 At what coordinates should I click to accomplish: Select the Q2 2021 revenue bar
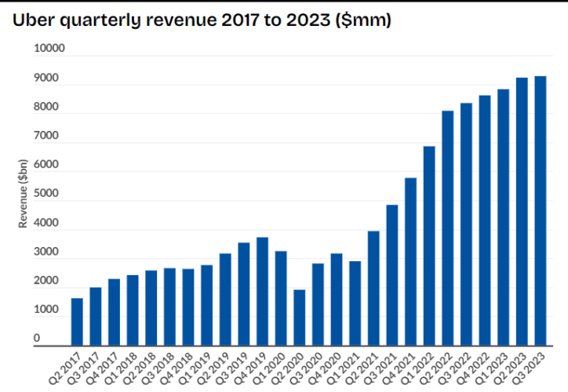373,289
